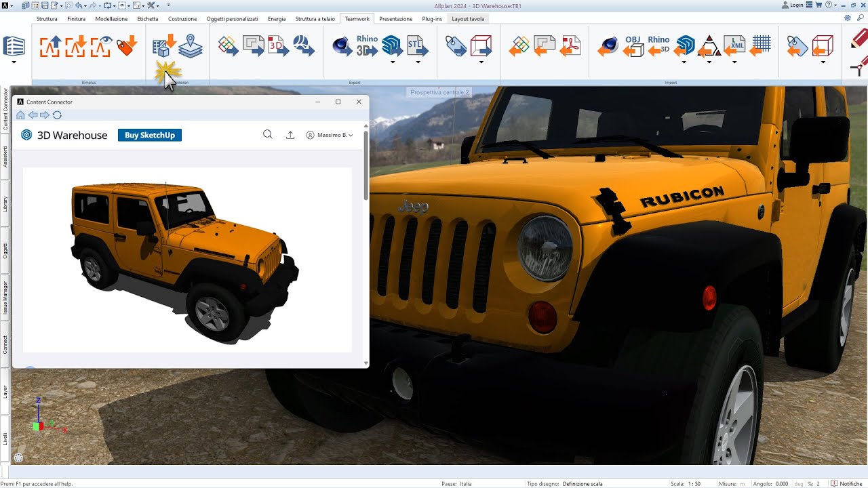Click the import triangle points icon
The width and height of the screenshot is (868, 488).
(709, 45)
